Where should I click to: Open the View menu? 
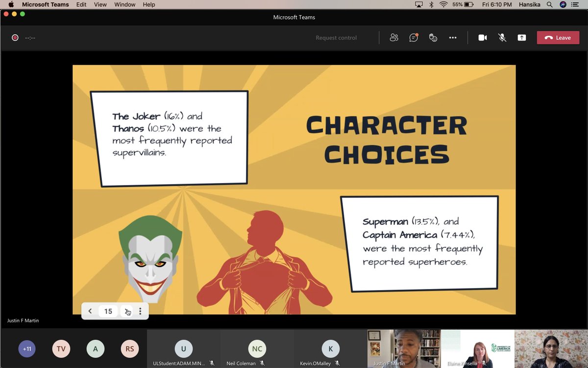[x=100, y=4]
